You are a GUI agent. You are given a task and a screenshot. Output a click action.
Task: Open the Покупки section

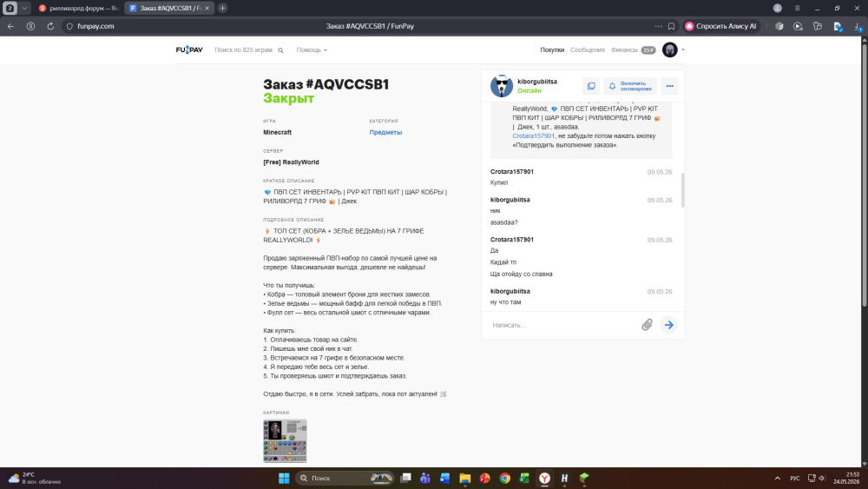click(x=552, y=50)
